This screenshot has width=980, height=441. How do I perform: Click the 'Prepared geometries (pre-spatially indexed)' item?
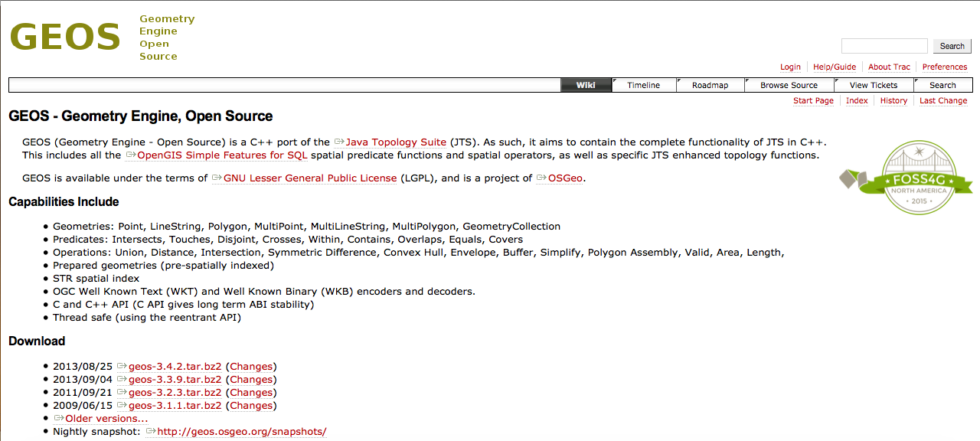(163, 266)
